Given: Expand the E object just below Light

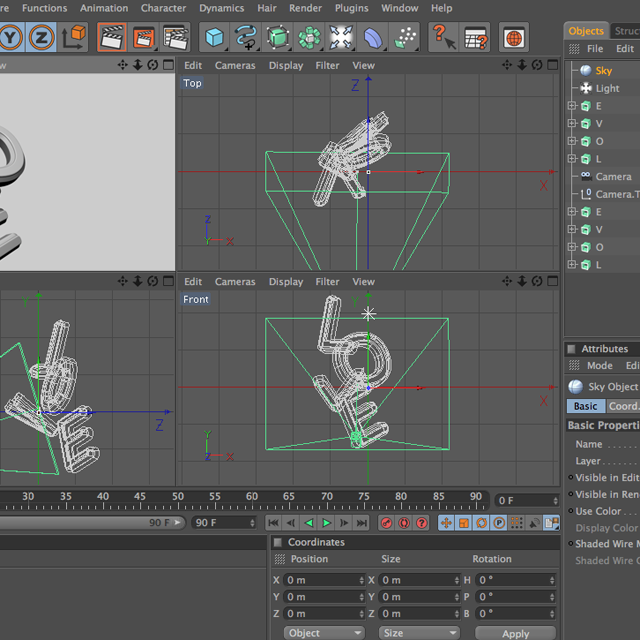Looking at the screenshot, I should 572,106.
